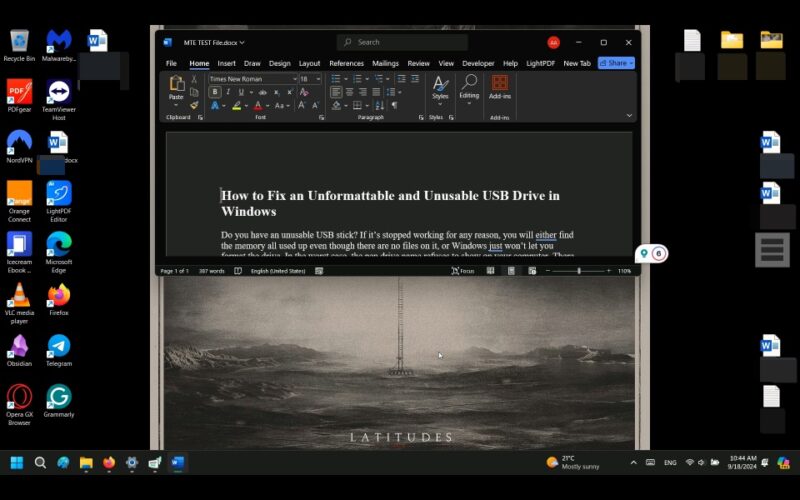Toggle Focus mode in status bar

tap(463, 271)
